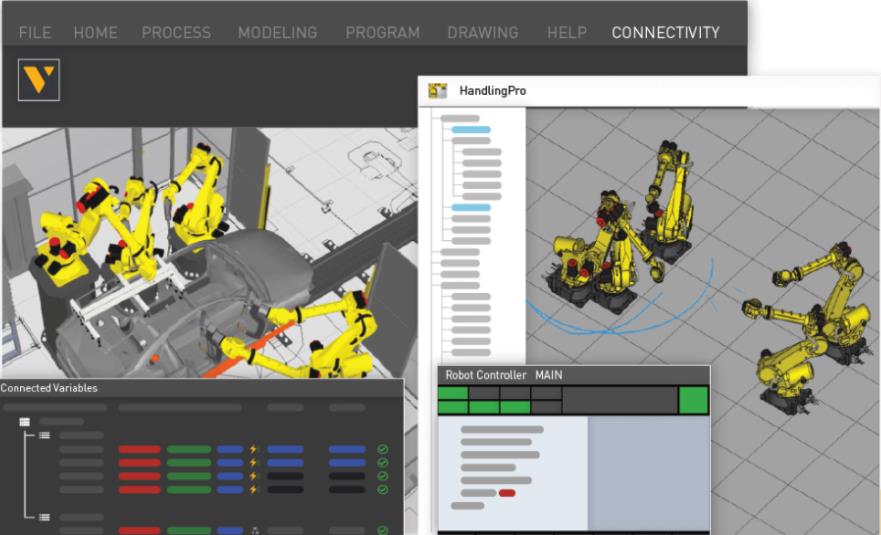Click the large green block in Robot Controller

pyautogui.click(x=693, y=400)
